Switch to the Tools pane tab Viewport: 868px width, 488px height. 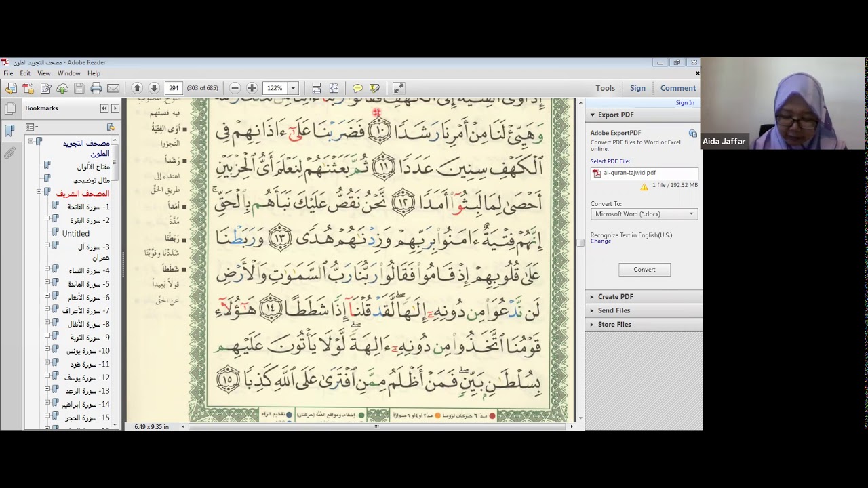point(606,88)
